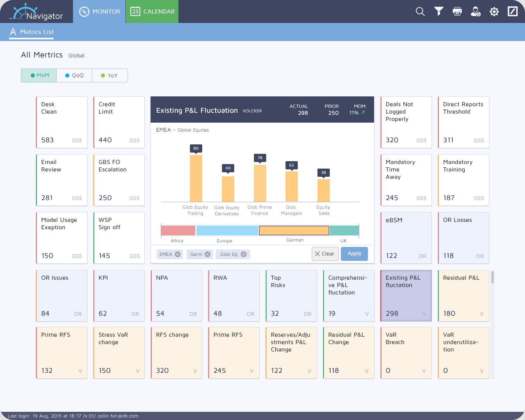Remove the EMEA filter tag
This screenshot has width=525, height=420.
[178, 254]
